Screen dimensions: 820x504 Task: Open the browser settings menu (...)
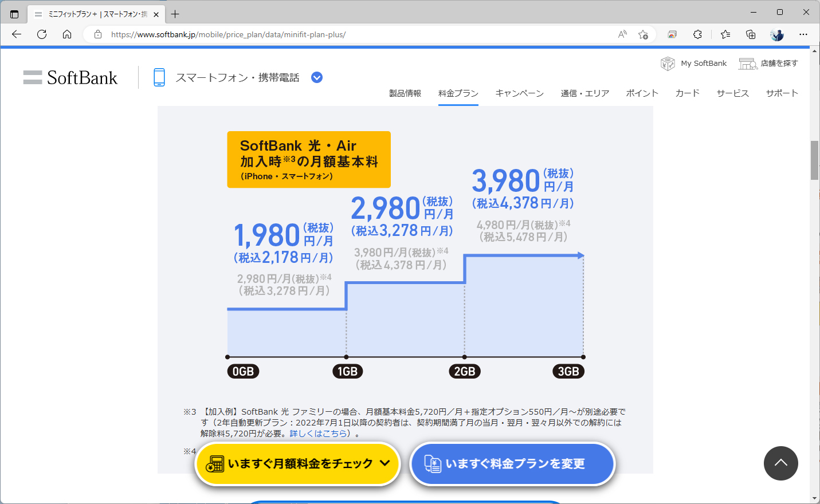(803, 34)
